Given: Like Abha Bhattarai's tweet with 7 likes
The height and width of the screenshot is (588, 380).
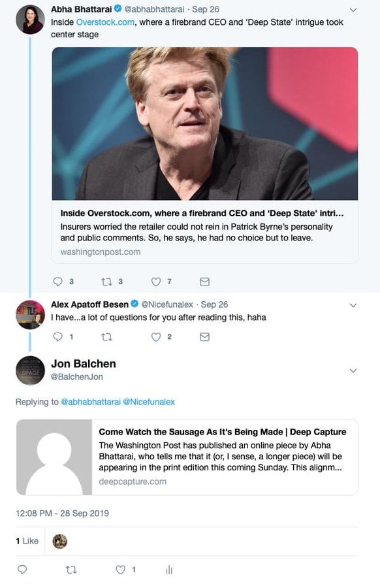Looking at the screenshot, I should pyautogui.click(x=156, y=281).
